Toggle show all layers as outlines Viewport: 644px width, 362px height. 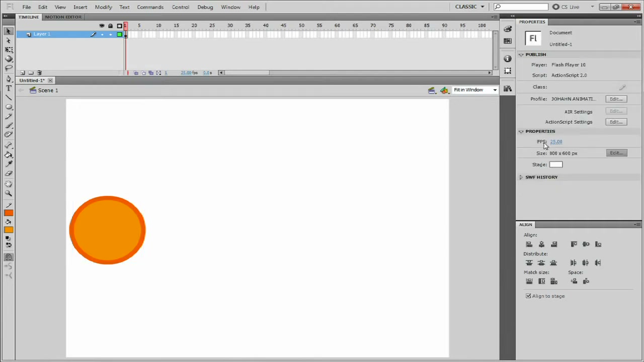pyautogui.click(x=119, y=26)
